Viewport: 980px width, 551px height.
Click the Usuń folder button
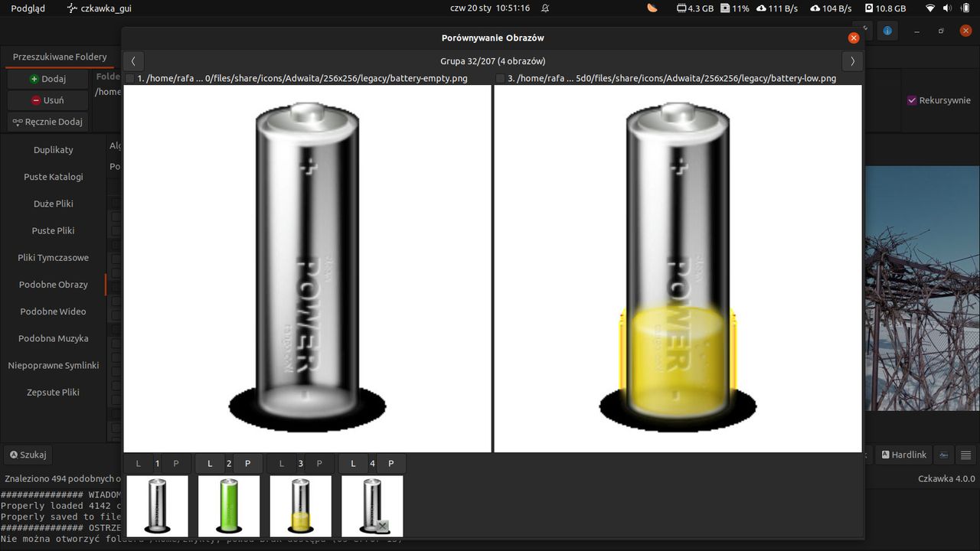tap(47, 100)
